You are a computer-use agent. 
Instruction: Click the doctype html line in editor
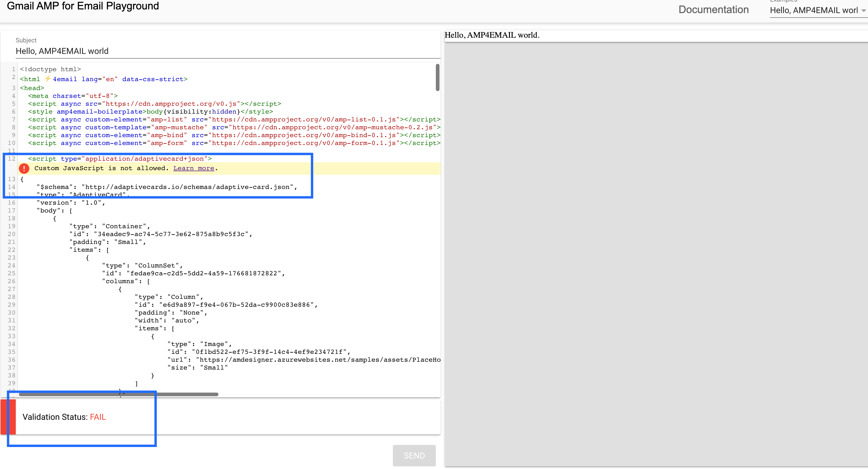coord(51,69)
